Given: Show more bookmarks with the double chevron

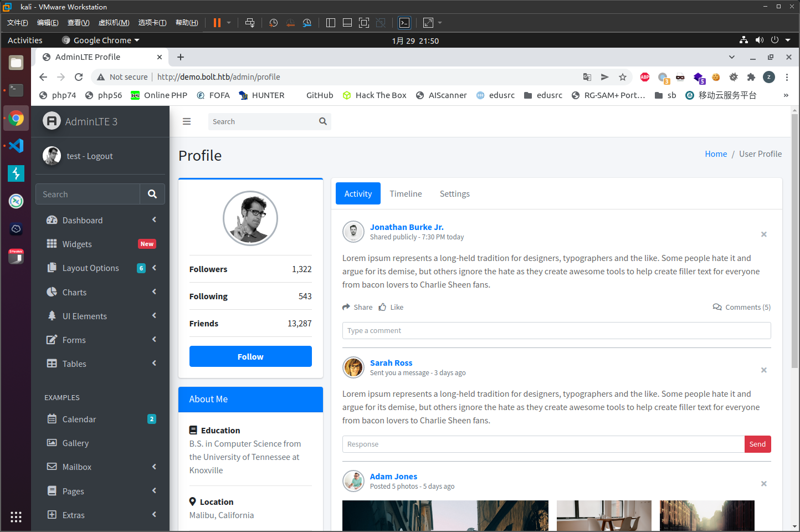Looking at the screenshot, I should 786,95.
